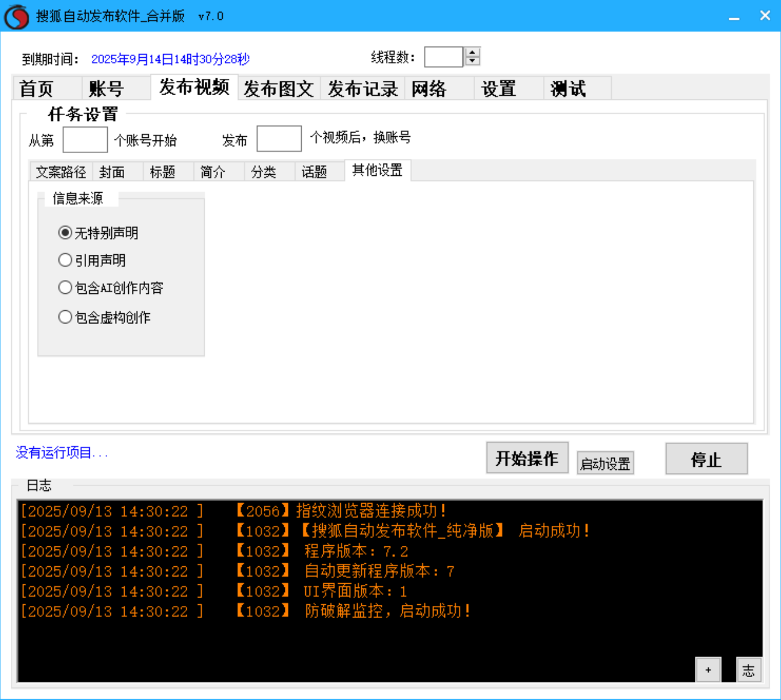Click the 开始操作 button

527,458
